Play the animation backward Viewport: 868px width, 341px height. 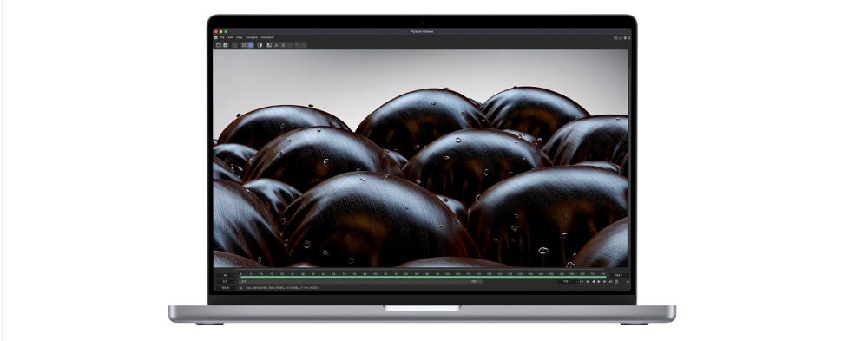594,282
